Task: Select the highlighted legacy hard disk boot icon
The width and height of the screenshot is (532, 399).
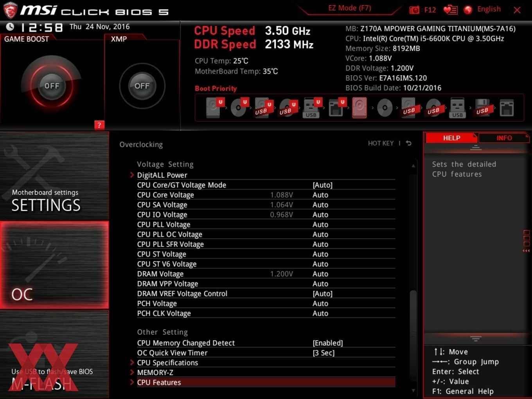Action: tap(359, 108)
